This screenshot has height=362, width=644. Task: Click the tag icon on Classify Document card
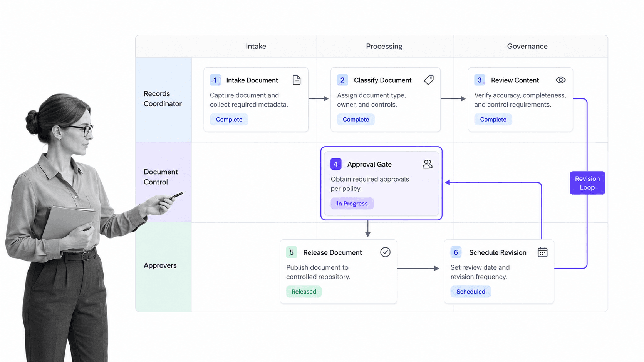(429, 80)
